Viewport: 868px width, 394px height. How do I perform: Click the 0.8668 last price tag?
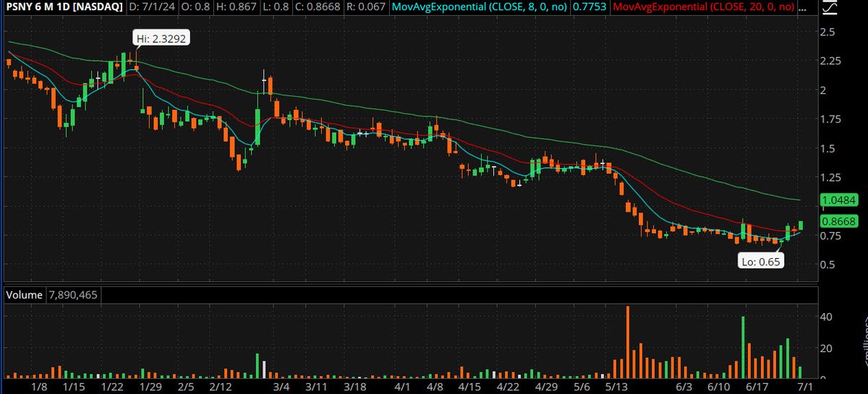point(840,221)
